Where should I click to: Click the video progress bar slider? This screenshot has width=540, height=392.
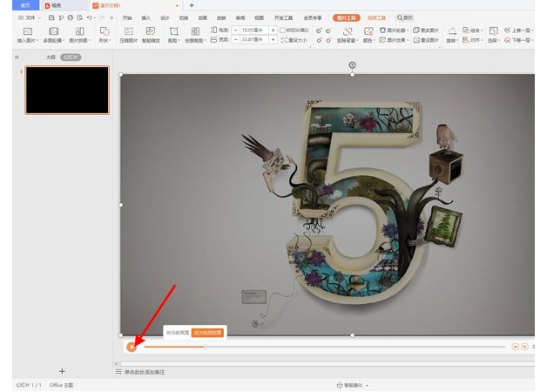click(205, 346)
